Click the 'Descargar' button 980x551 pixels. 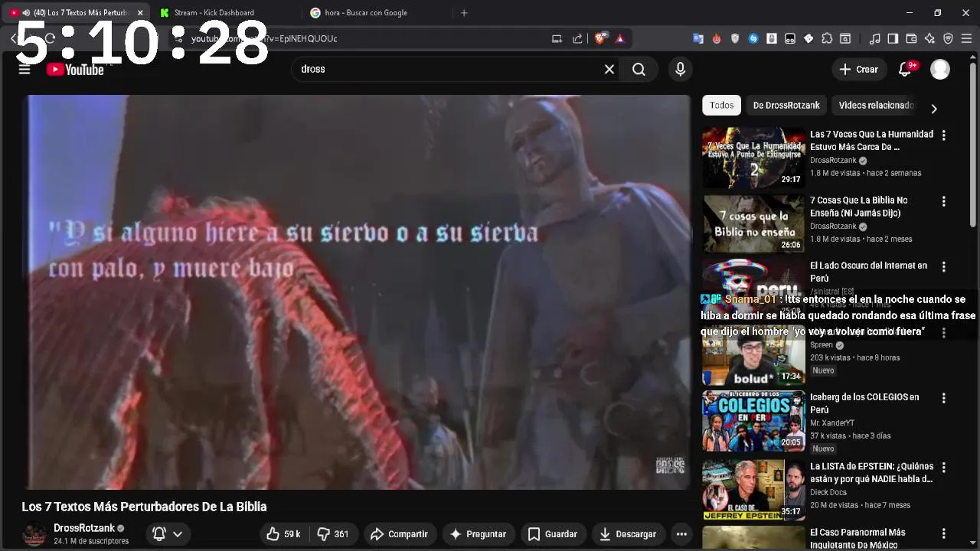pos(628,534)
